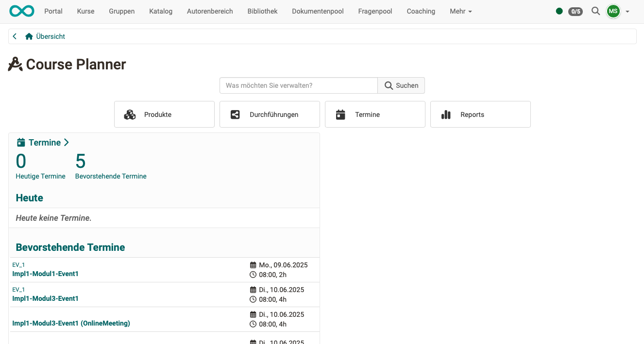Click the OpenOlat infinity logo
Screen dimensions: 644x344
point(21,11)
